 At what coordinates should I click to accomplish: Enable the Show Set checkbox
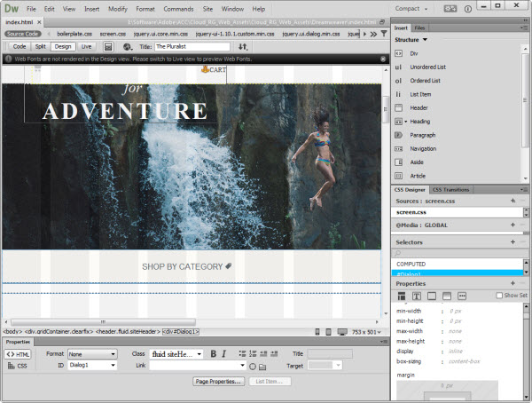(x=499, y=296)
